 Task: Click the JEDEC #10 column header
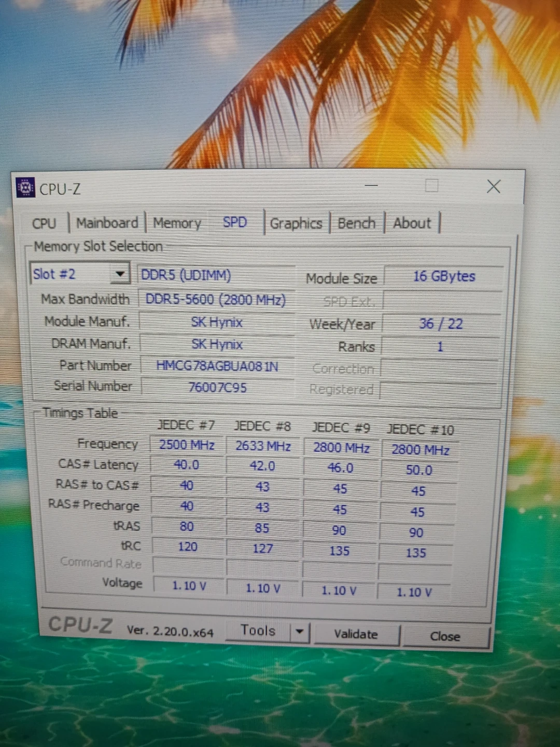pyautogui.click(x=421, y=430)
